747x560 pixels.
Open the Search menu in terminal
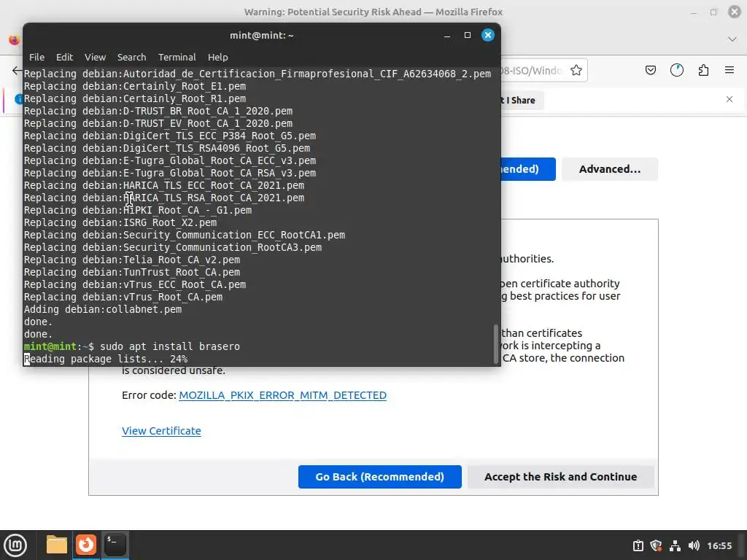(131, 57)
